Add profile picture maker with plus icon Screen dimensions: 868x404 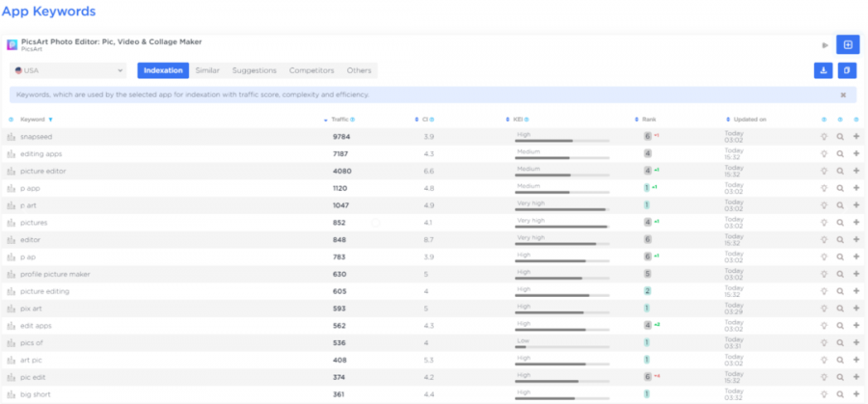[856, 274]
